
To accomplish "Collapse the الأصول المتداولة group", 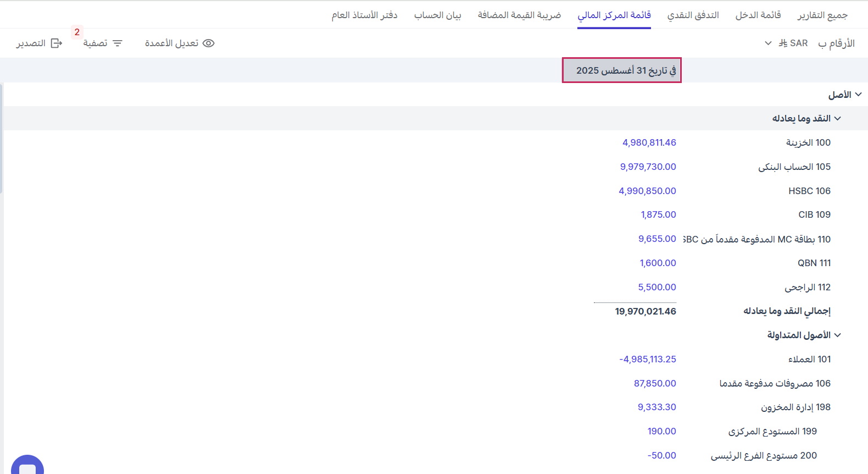I will point(838,335).
